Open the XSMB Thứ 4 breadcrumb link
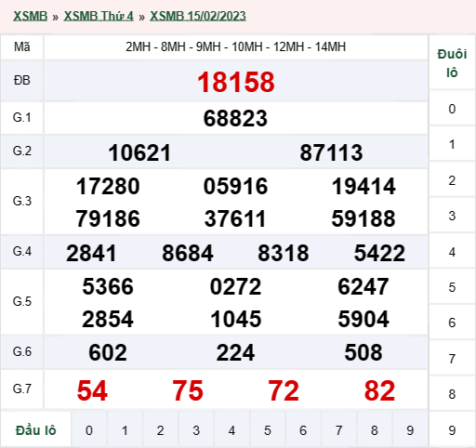Screen dimensions: 476x448 click(x=99, y=16)
